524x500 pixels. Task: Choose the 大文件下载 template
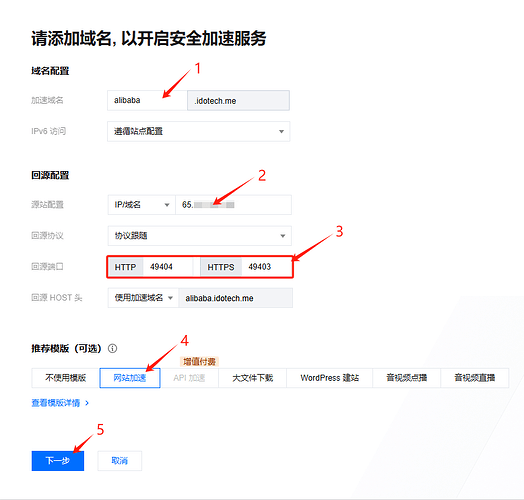[253, 378]
